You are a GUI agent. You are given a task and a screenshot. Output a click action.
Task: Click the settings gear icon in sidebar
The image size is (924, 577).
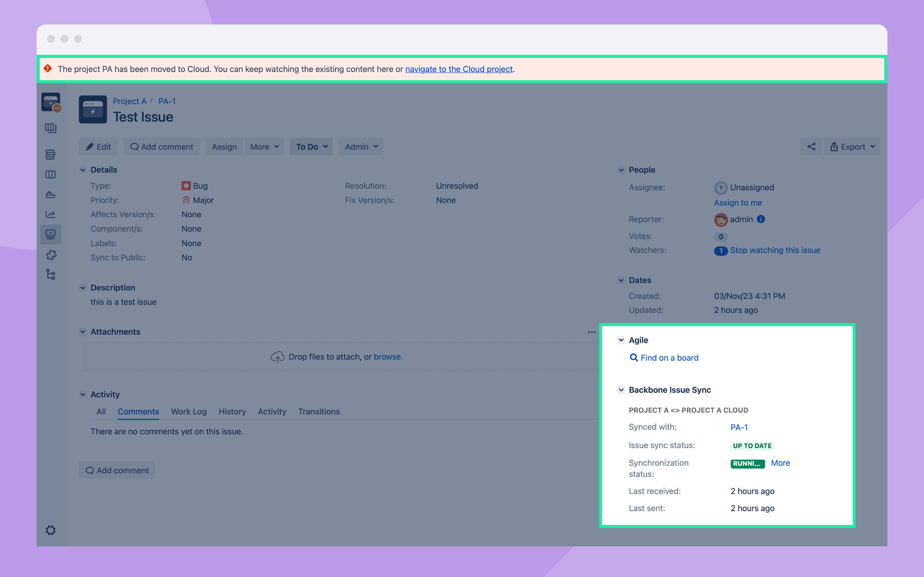51,531
